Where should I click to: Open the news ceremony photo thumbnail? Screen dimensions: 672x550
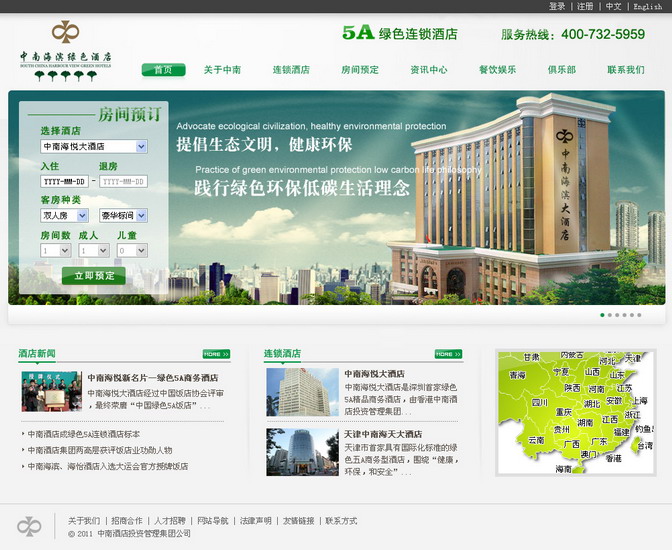coord(52,391)
